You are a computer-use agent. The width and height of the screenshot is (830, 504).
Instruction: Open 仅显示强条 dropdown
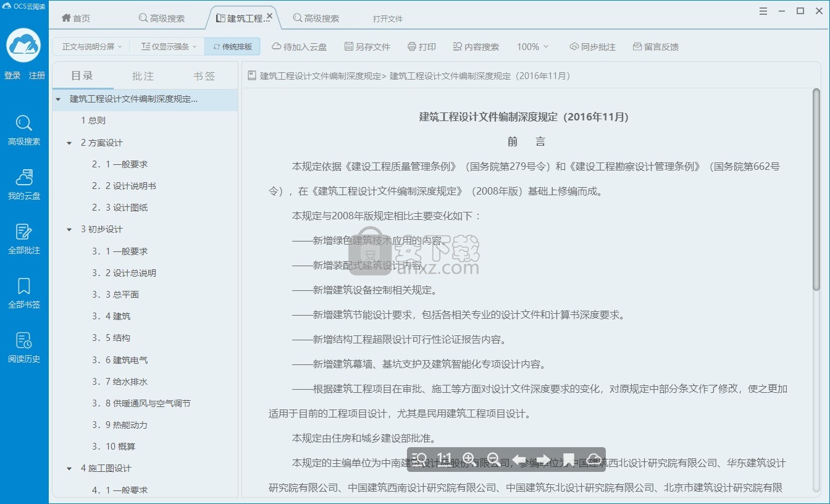pos(169,46)
